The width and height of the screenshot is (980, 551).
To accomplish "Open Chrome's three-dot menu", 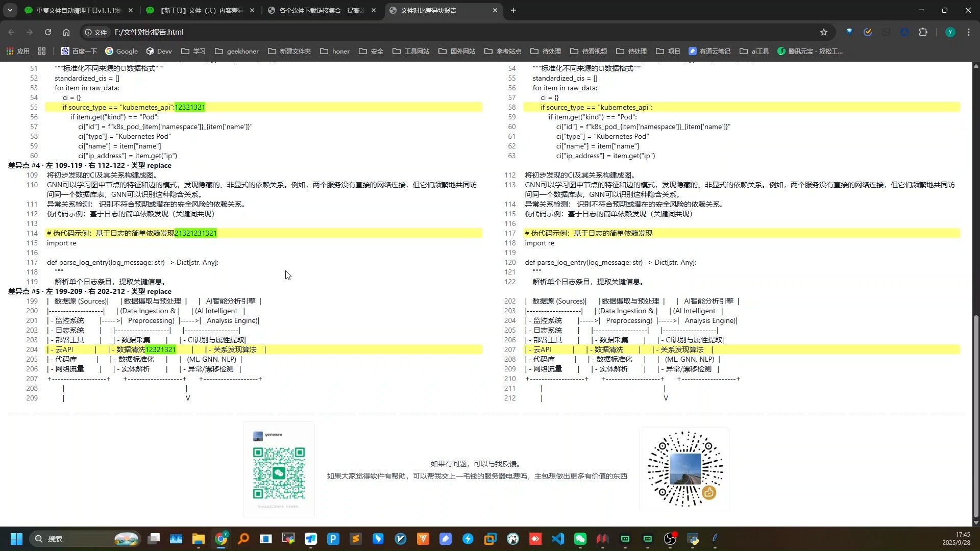I will [x=969, y=32].
